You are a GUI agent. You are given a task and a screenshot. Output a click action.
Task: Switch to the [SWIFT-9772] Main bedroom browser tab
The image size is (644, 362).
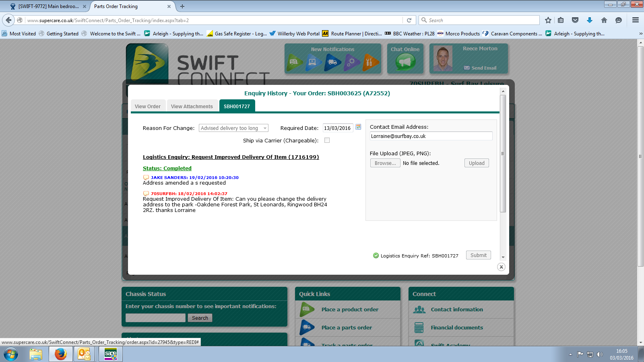[x=49, y=6]
